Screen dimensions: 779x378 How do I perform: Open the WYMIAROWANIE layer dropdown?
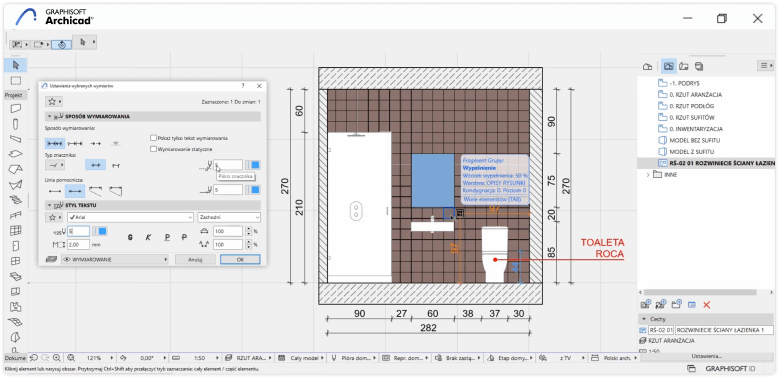(x=115, y=259)
